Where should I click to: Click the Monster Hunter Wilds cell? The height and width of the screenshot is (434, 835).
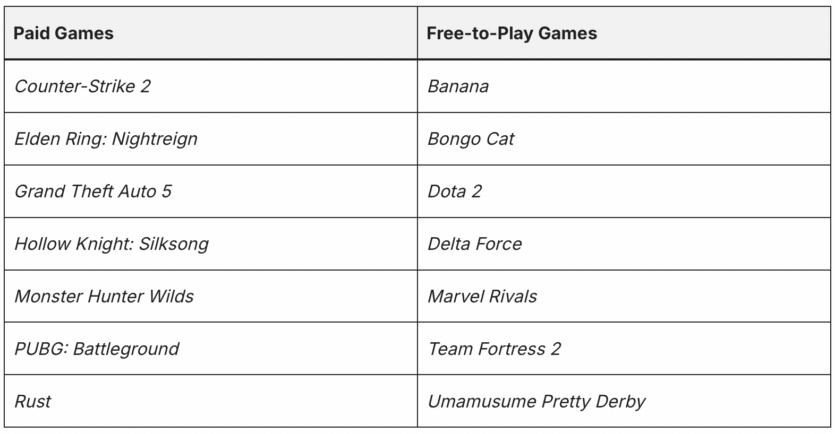click(x=104, y=296)
